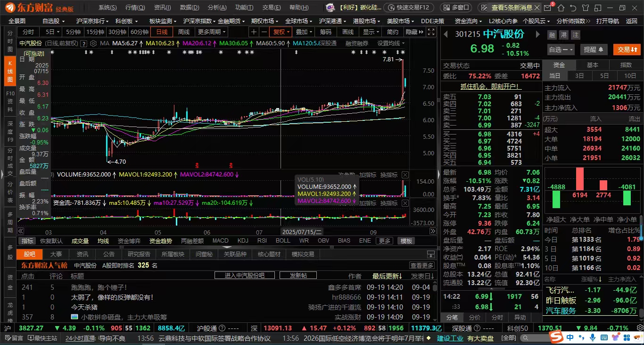The image size is (644, 345).
Task: Go to previous stock arrow
Action: [446, 34]
